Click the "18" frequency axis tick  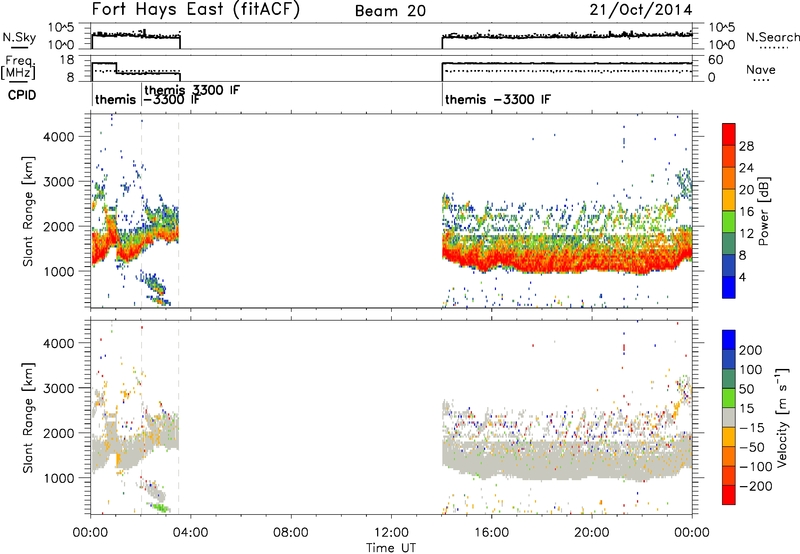(x=67, y=60)
